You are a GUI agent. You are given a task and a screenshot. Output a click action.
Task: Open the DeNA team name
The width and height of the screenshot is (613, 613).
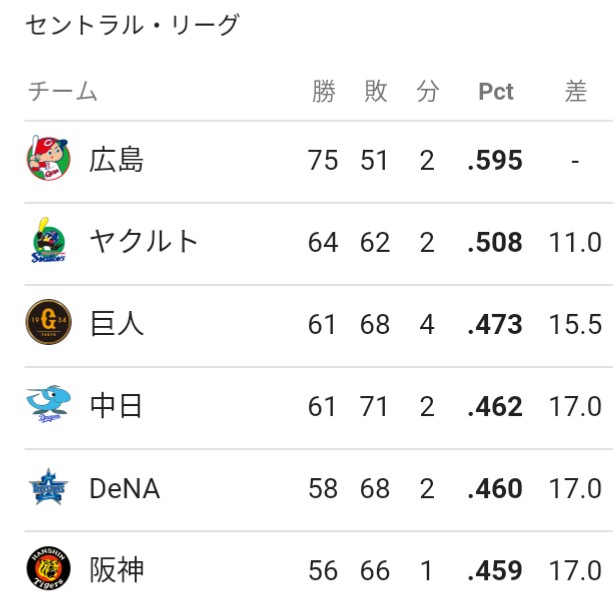(125, 488)
